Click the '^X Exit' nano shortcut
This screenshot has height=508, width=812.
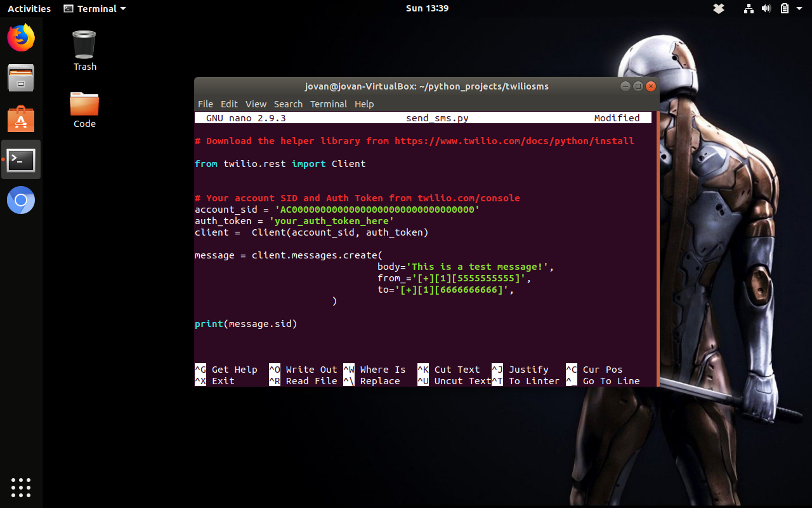[x=215, y=381]
